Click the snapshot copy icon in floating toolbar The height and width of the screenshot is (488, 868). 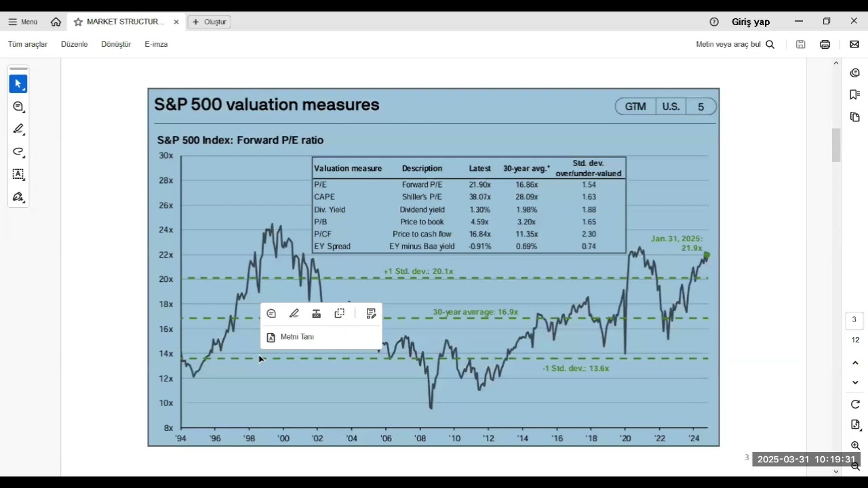pos(340,313)
